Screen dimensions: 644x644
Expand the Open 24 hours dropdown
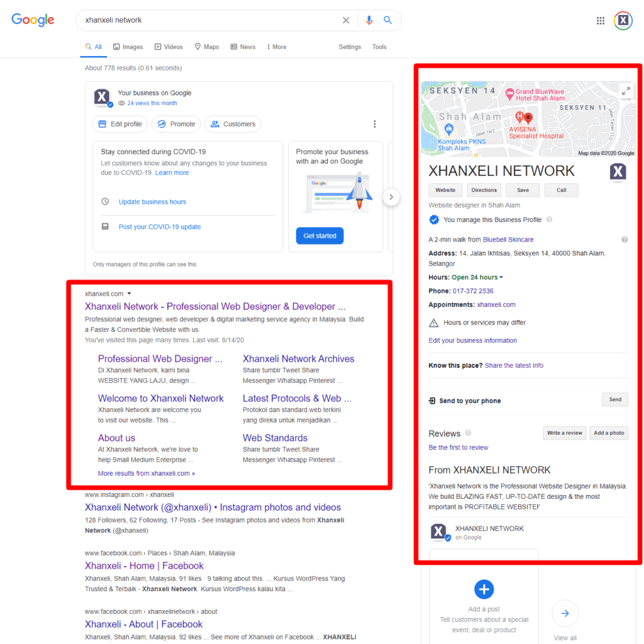tap(501, 277)
